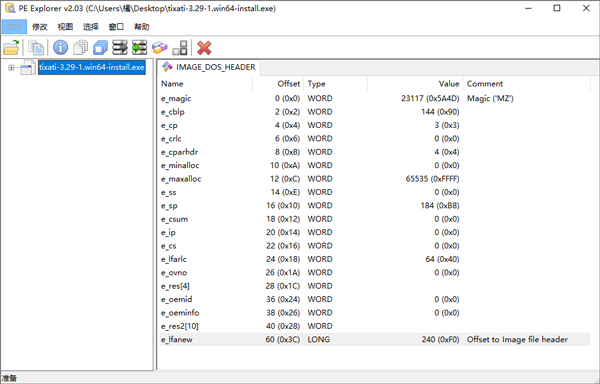Click the open file folder icon
600x384 pixels.
tap(11, 48)
